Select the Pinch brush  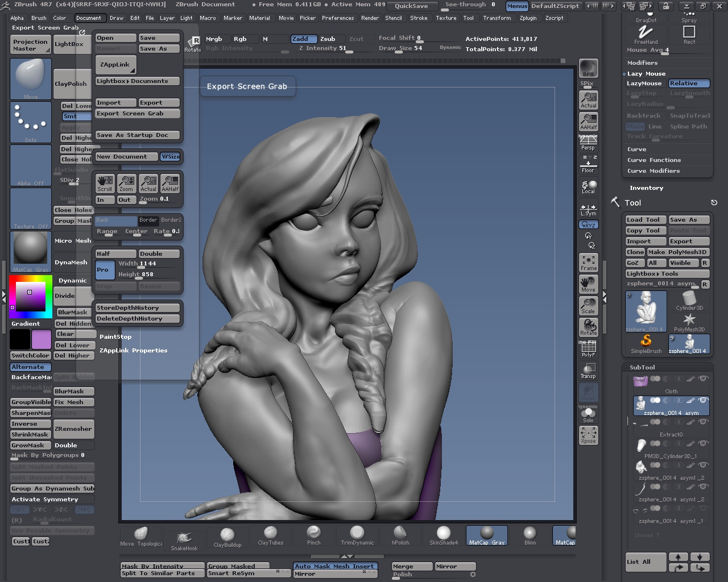[314, 536]
